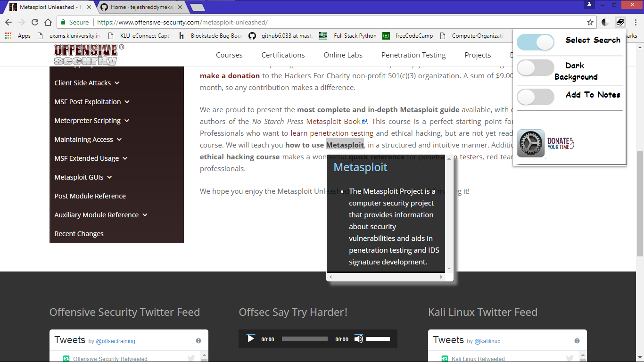Open the Post Module Reference link
The height and width of the screenshot is (362, 644).
90,196
